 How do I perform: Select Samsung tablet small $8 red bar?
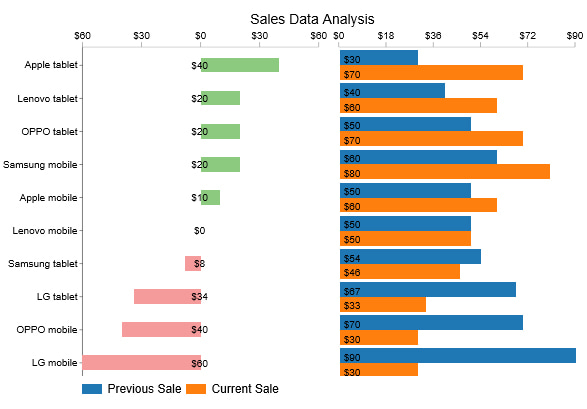[x=193, y=263]
